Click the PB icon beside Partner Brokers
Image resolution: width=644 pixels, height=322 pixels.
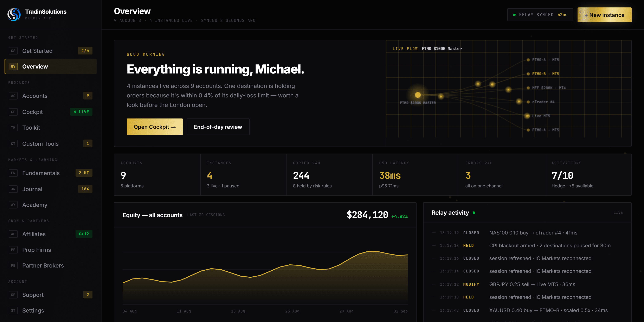coord(13,265)
